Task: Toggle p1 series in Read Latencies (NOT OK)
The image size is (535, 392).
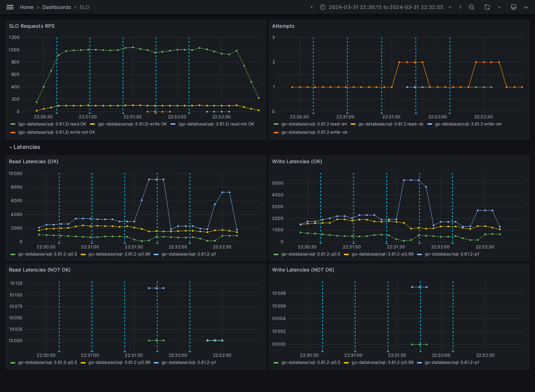Action: click(x=189, y=362)
